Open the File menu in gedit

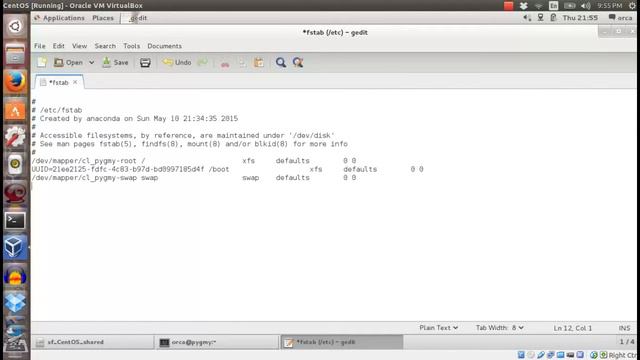(40, 46)
